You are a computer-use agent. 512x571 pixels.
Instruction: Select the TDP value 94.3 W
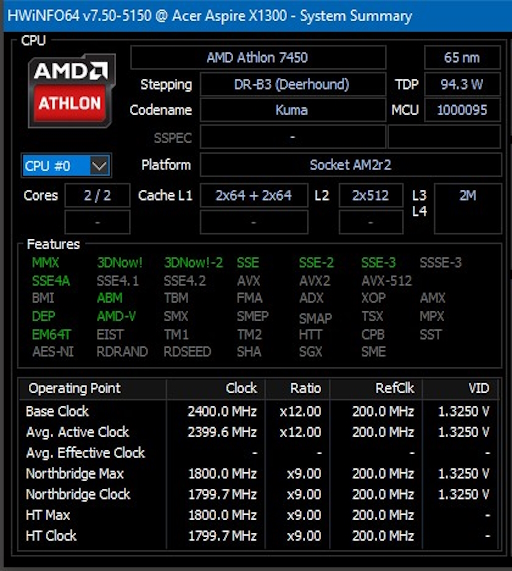click(462, 84)
